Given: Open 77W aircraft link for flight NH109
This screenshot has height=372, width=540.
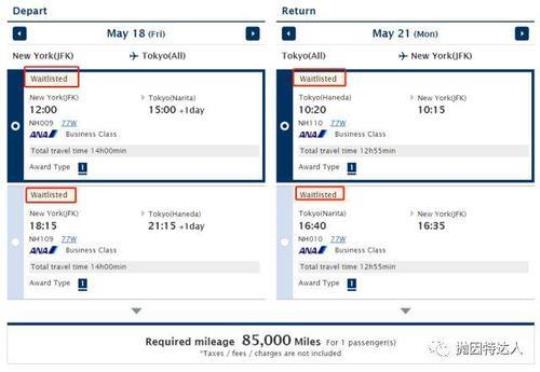Looking at the screenshot, I should point(69,239).
